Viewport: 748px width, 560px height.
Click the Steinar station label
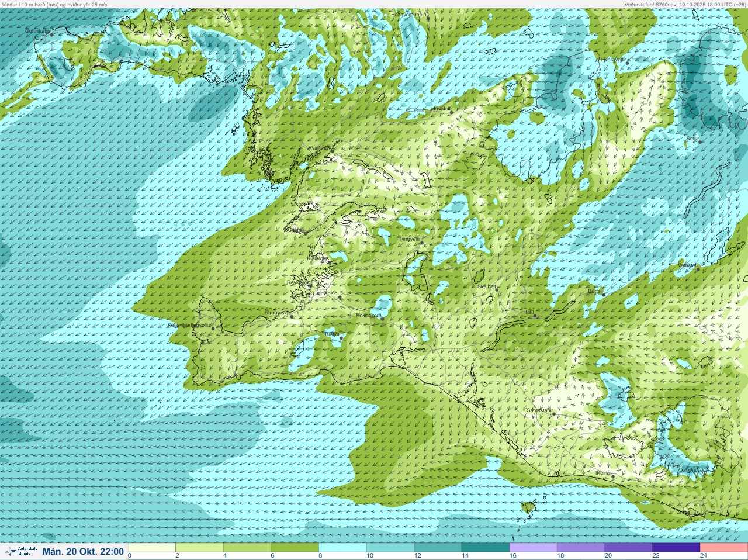click(604, 473)
